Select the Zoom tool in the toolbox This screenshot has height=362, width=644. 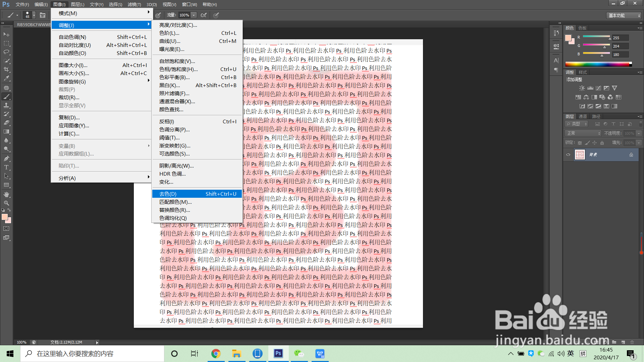pos(6,203)
